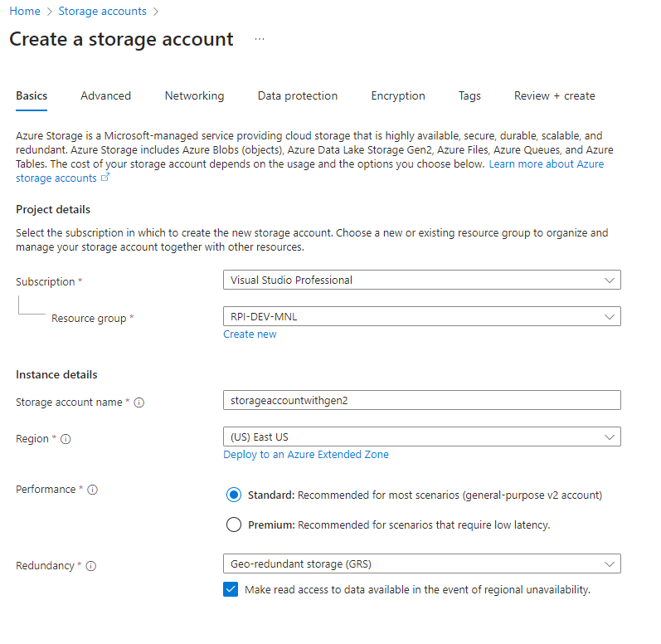Click Deploy to an Azure Extended Zone link
The width and height of the screenshot is (661, 644).
coord(305,455)
